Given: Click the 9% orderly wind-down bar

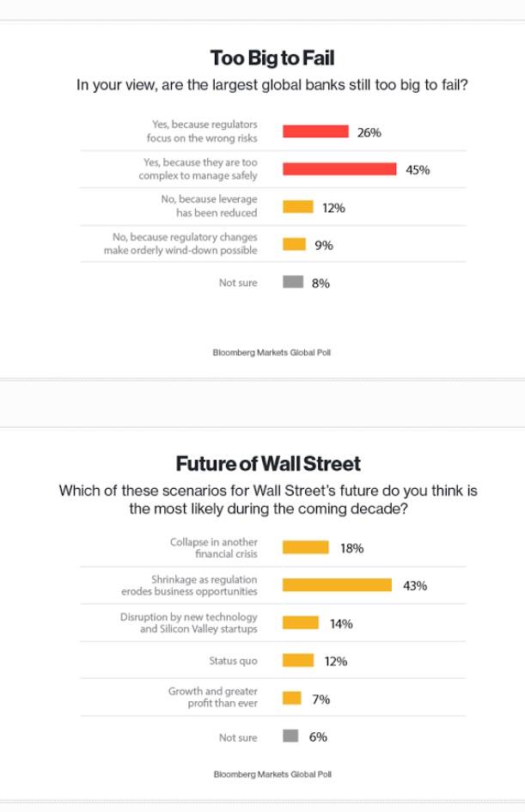Looking at the screenshot, I should [x=295, y=245].
